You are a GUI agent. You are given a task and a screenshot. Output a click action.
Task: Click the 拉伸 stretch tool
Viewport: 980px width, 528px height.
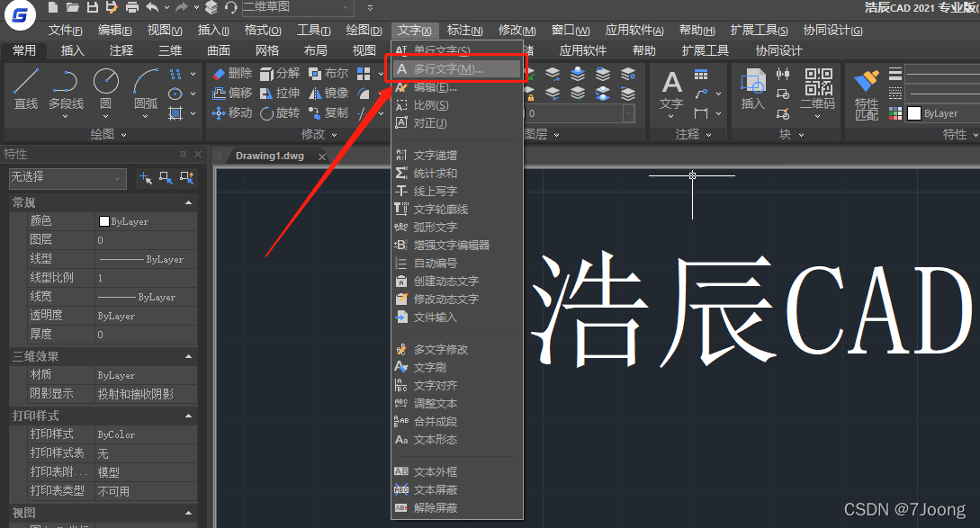(279, 94)
